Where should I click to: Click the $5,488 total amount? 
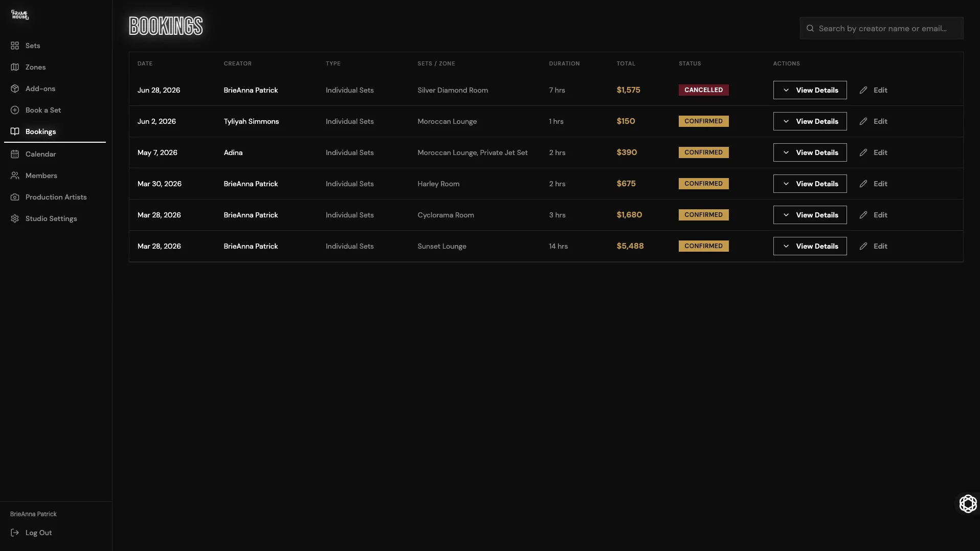[630, 246]
